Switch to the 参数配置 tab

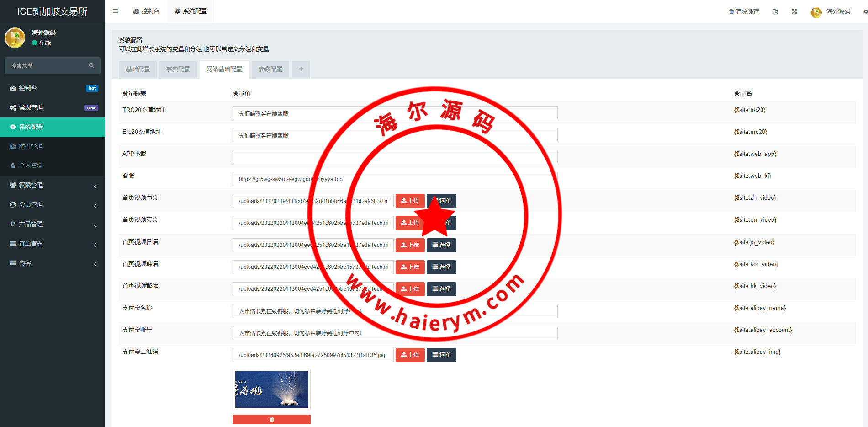click(270, 69)
